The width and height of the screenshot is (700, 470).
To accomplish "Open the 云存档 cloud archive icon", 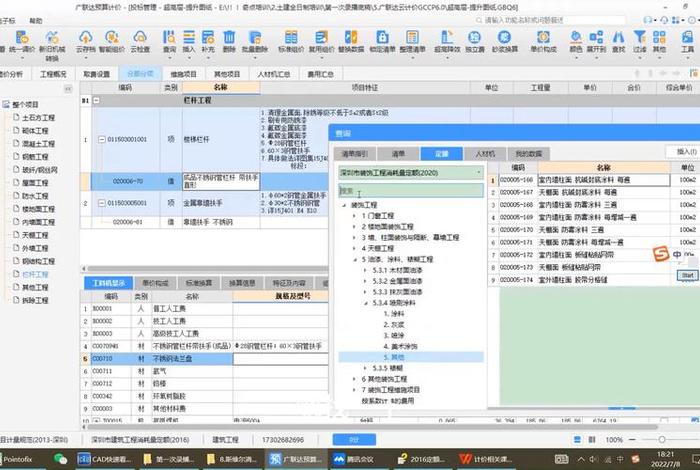I will point(85,42).
